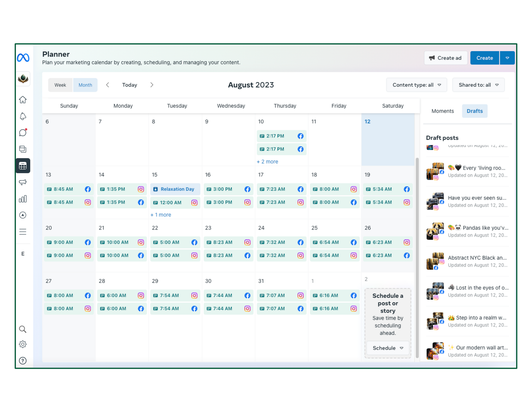Viewport: 532px width, 412px height.
Task: Check notifications via the bell icon
Action: (x=23, y=116)
